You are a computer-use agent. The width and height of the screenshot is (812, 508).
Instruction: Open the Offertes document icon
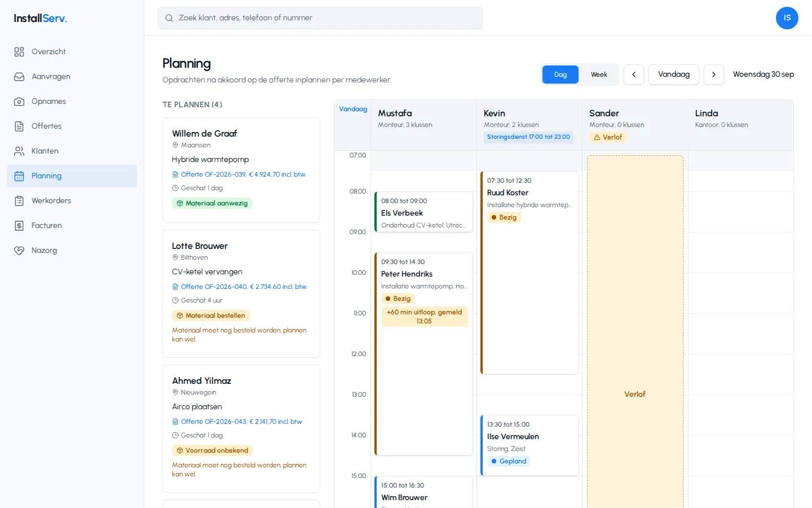19,126
